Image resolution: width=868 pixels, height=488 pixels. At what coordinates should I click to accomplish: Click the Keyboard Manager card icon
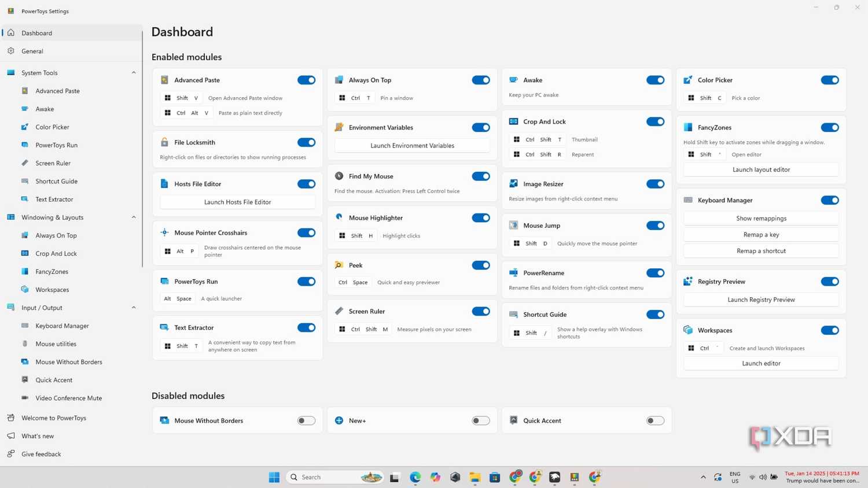point(688,200)
